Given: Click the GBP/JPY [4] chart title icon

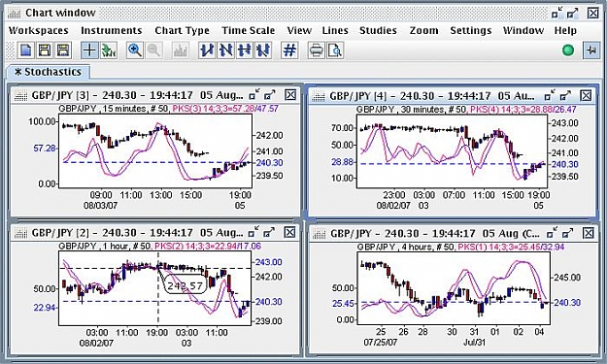Looking at the screenshot, I should 319,95.
